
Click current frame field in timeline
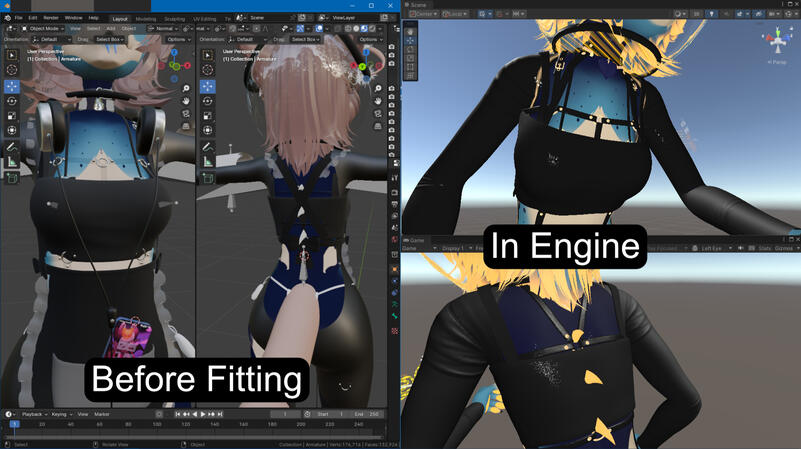coord(286,414)
